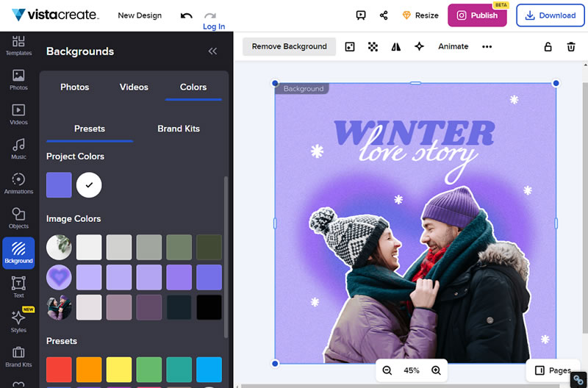Collapse the Backgrounds panel with double chevron
588x388 pixels.
coord(212,51)
